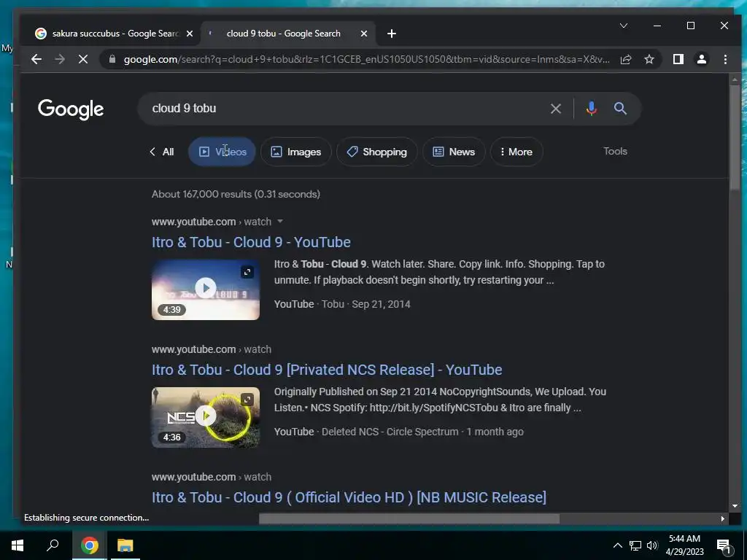
Task: Switch to News results
Action: (x=454, y=152)
